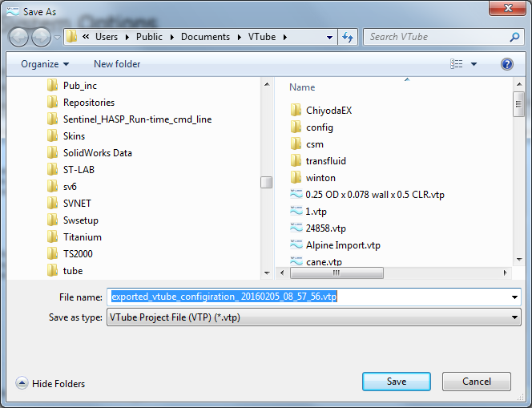Image resolution: width=532 pixels, height=408 pixels.
Task: Click Public in the address breadcrumb
Action: (x=148, y=37)
